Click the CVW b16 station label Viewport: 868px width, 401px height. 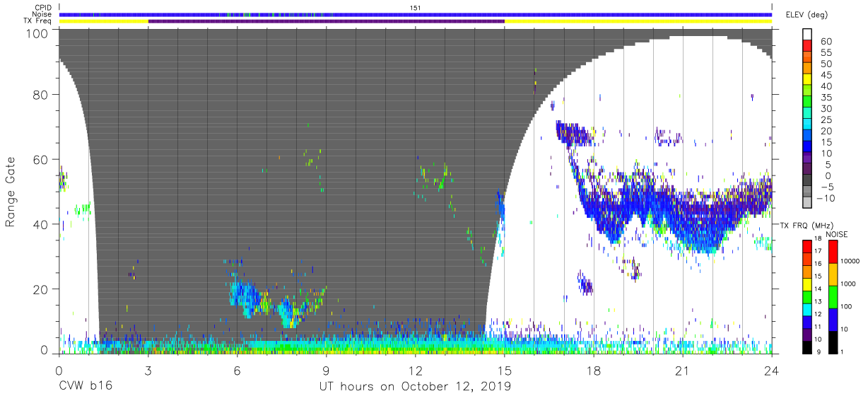tap(86, 387)
